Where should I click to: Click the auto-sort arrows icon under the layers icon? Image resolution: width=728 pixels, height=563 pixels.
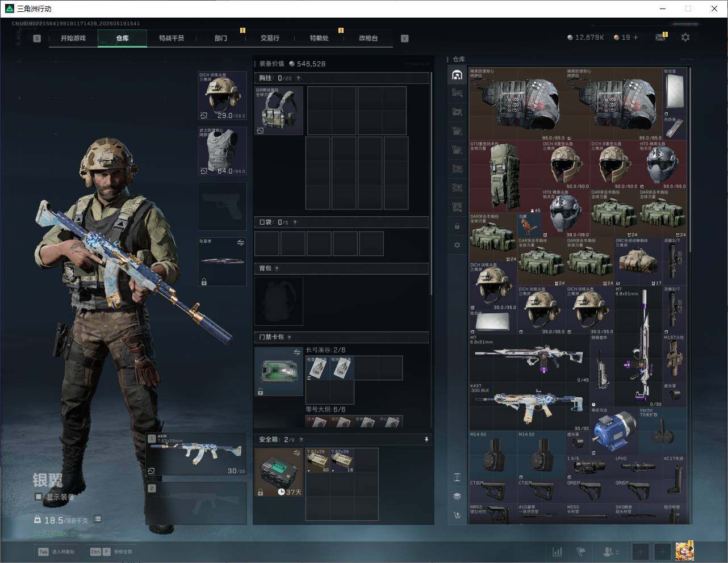[x=457, y=515]
